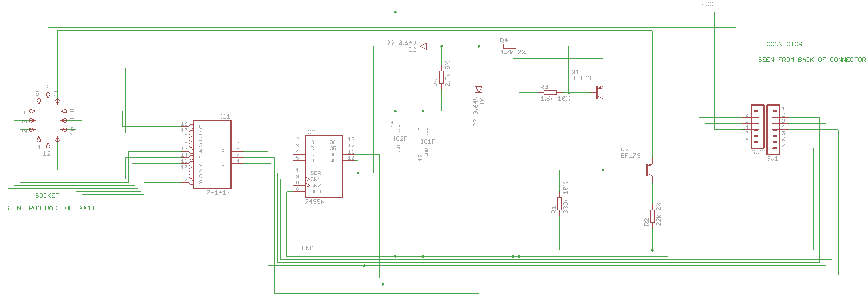868x294 pixels.
Task: Click the IC1P power symbol label
Action: [x=428, y=142]
